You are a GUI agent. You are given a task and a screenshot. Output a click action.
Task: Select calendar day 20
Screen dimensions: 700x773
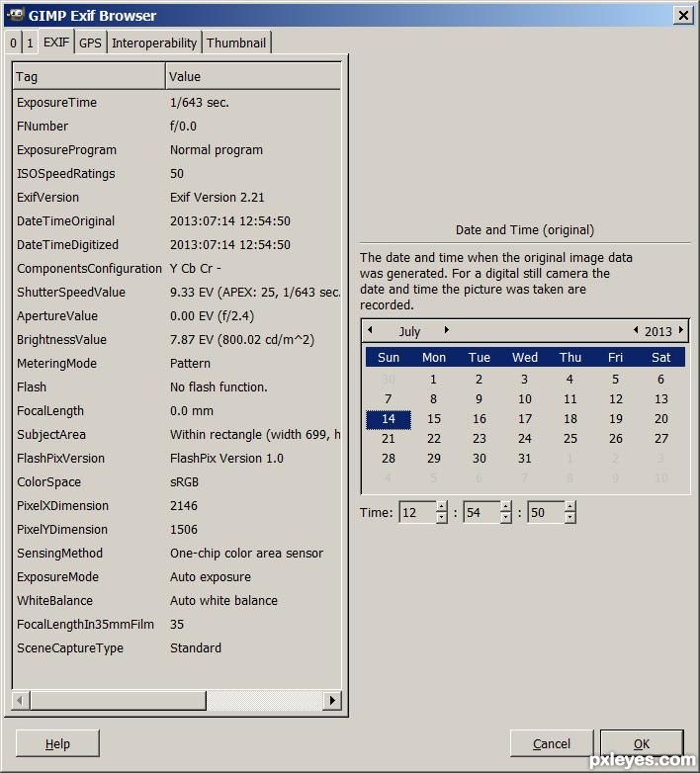tap(661, 419)
